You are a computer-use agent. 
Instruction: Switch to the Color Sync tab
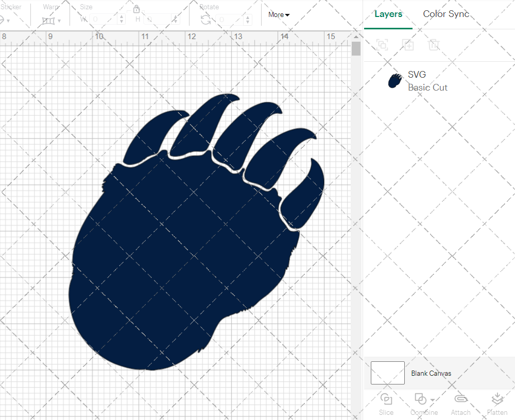(446, 14)
